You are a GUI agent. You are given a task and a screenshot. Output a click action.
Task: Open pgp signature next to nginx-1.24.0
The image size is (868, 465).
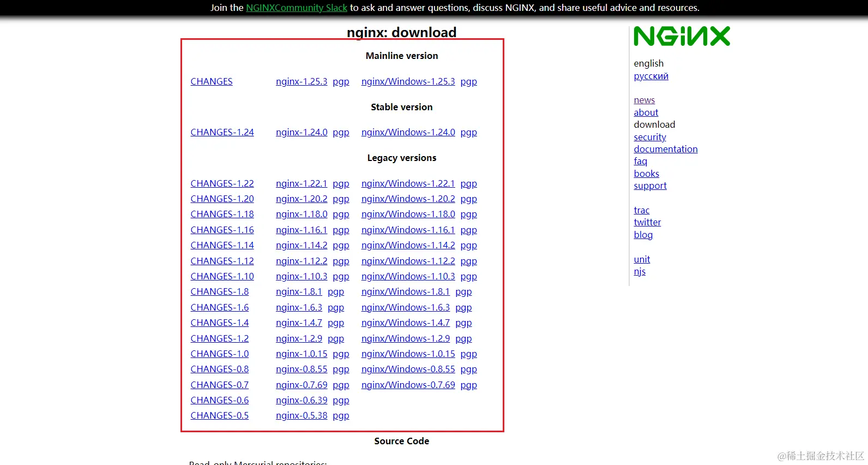pos(341,132)
